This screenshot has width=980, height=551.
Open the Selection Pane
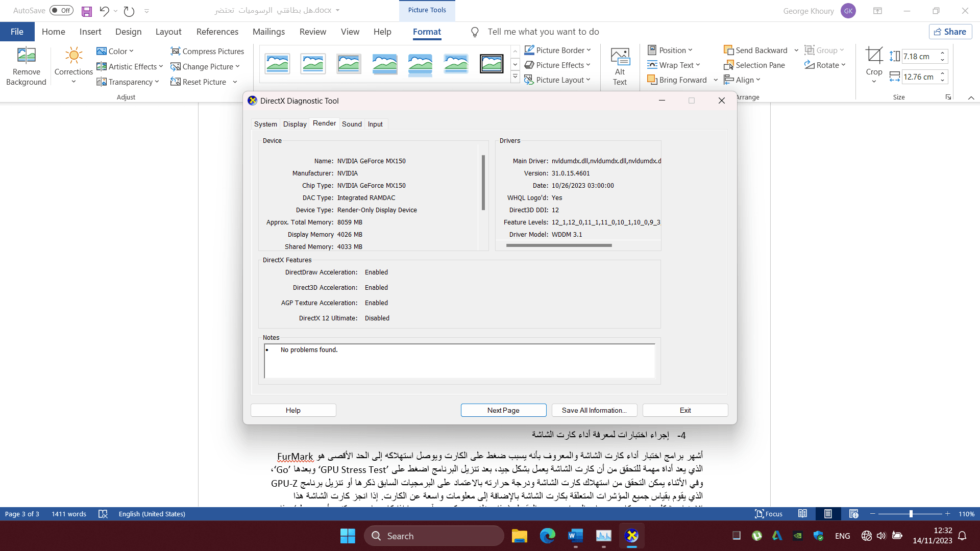[x=755, y=65]
